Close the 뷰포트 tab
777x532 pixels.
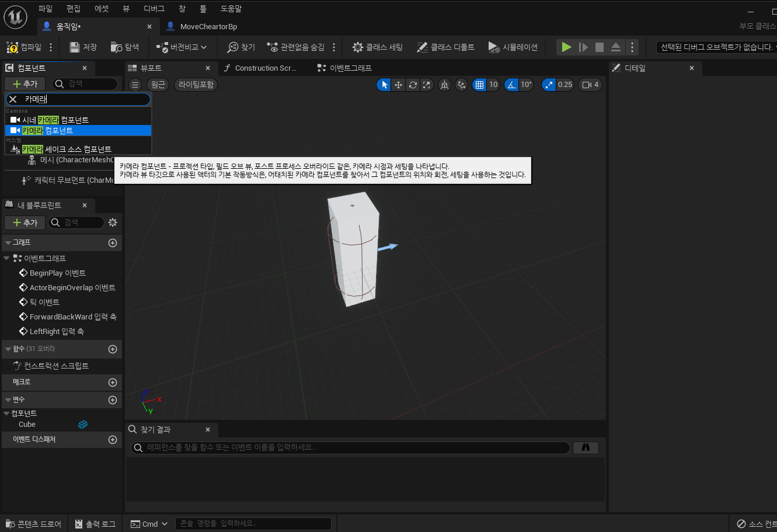208,68
